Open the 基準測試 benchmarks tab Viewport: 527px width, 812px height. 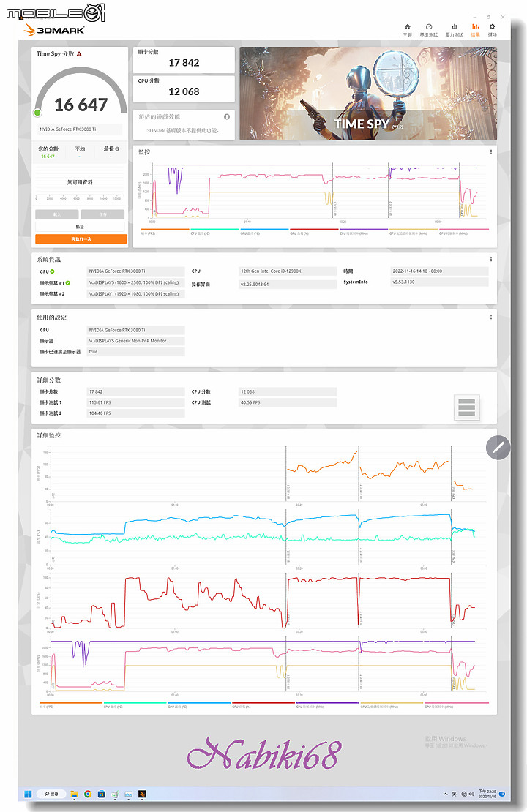tap(428, 30)
